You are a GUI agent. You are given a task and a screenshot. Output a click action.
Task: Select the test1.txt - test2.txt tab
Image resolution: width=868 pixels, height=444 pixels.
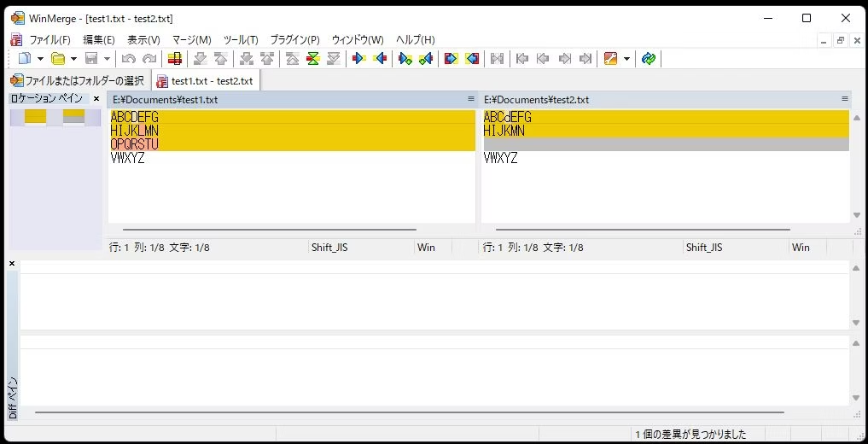pos(206,81)
